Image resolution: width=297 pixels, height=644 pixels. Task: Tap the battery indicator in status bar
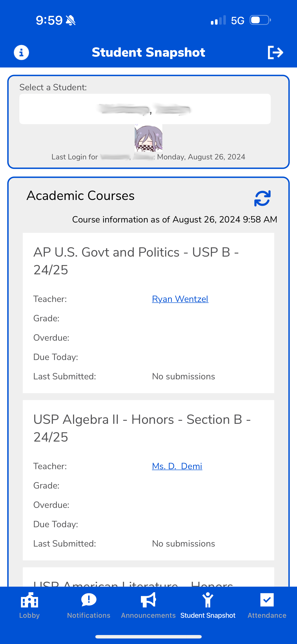tap(260, 20)
